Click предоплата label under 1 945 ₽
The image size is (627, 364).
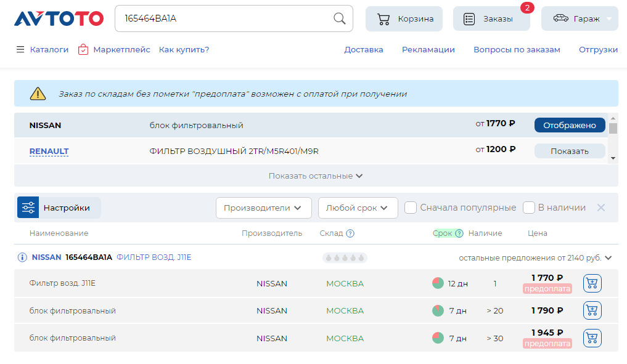[547, 343]
